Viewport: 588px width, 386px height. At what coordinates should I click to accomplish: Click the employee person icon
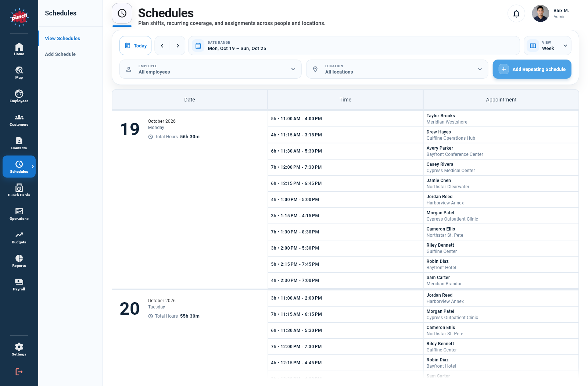(x=129, y=69)
